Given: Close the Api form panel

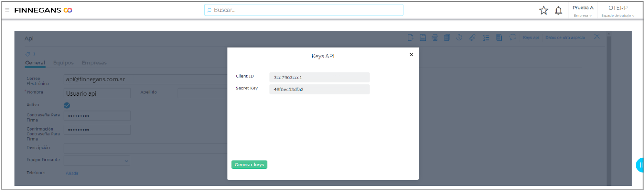Looking at the screenshot, I should click(597, 37).
